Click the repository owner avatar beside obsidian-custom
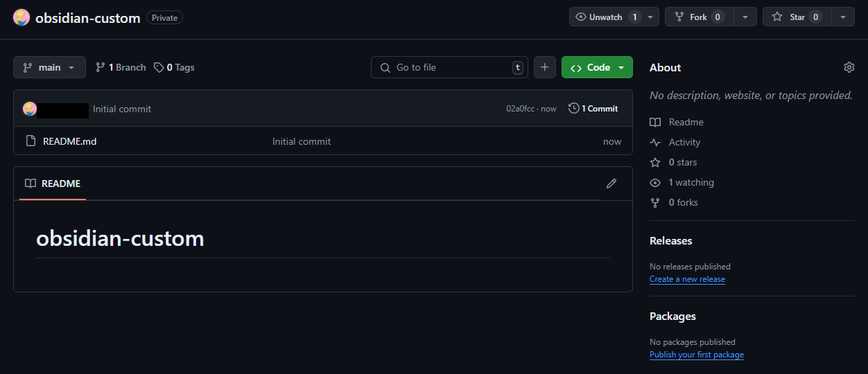This screenshot has height=374, width=868. 21,17
